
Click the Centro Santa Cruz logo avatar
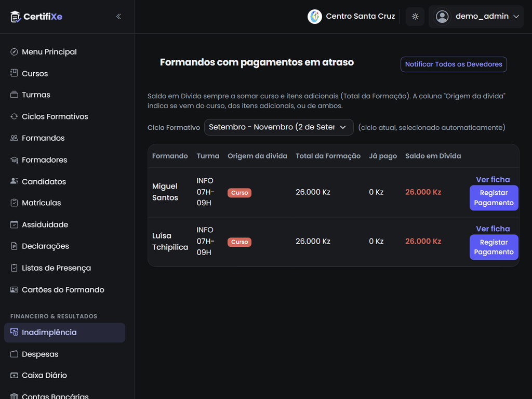pos(314,16)
